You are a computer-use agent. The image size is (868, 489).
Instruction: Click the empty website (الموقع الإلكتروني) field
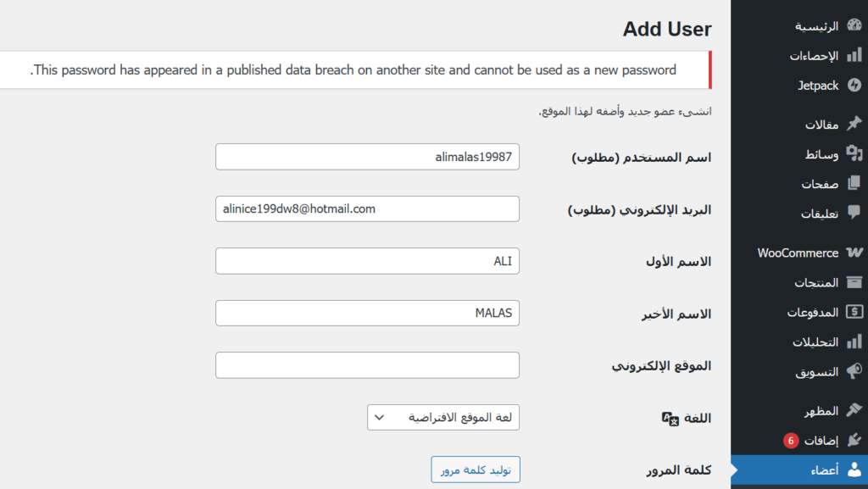[367, 365]
